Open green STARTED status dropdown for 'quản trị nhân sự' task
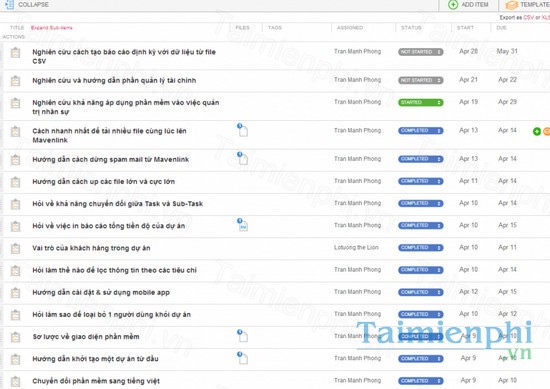 click(421, 102)
